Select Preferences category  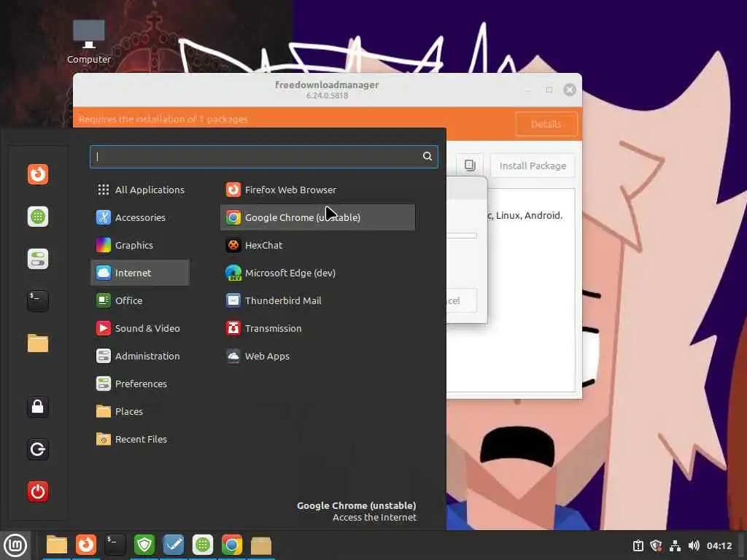[140, 384]
